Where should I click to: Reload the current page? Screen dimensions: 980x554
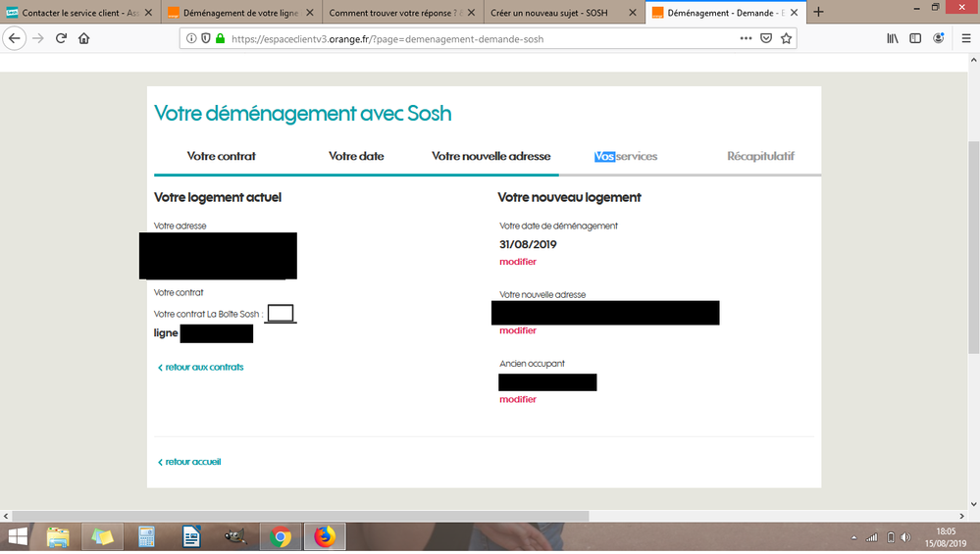(61, 38)
